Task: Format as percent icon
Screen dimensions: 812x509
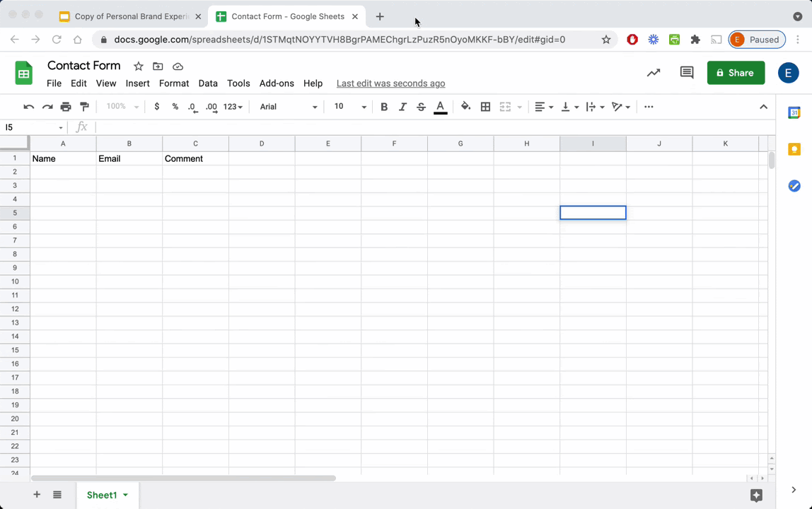Action: (x=175, y=107)
